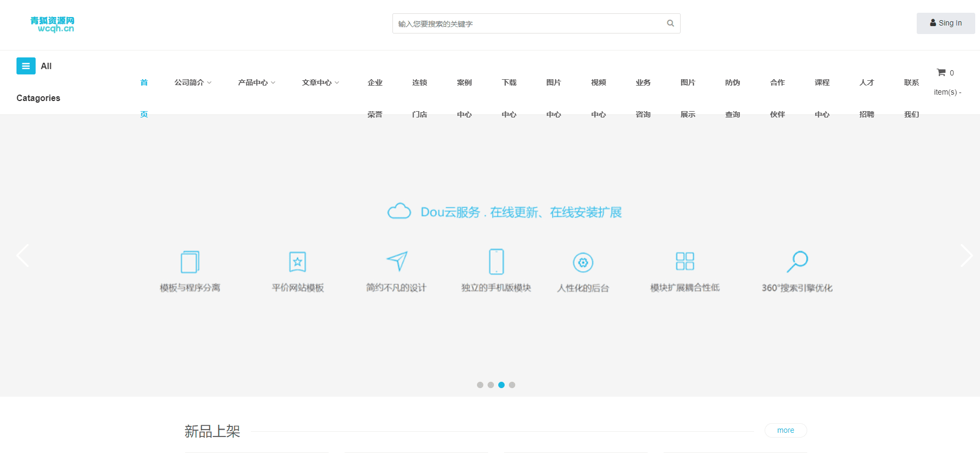Open the All categories hamburger menu
This screenshot has height=453, width=980.
point(26,66)
